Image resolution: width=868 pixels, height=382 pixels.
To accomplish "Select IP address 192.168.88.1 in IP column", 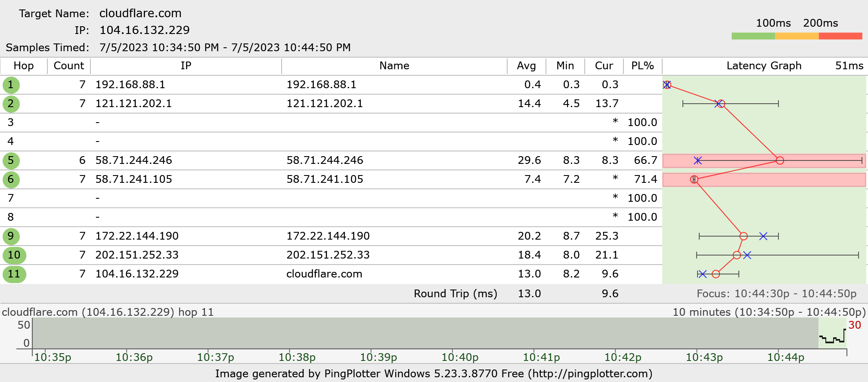I will coord(130,85).
